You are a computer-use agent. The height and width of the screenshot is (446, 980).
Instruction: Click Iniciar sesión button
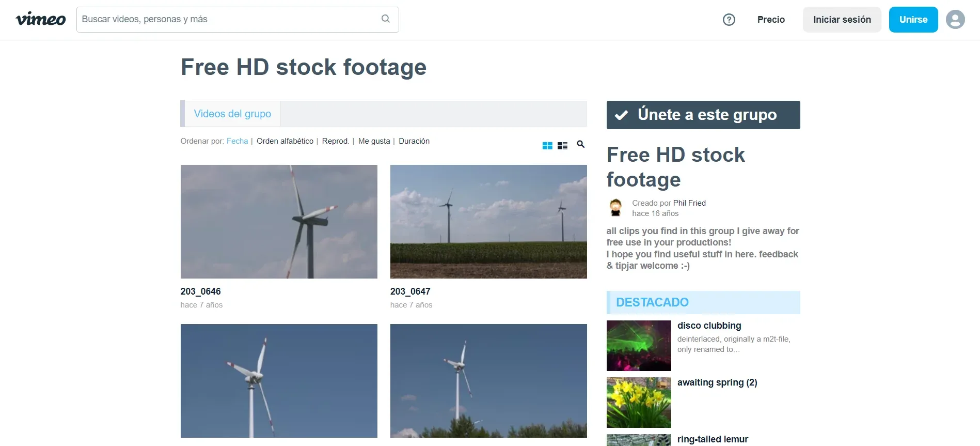tap(842, 20)
